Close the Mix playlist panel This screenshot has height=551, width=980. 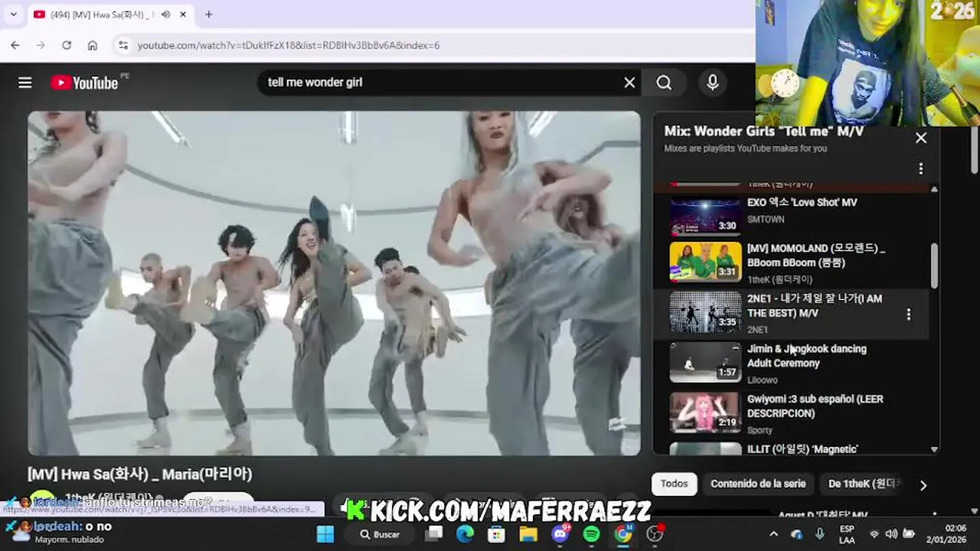[921, 138]
